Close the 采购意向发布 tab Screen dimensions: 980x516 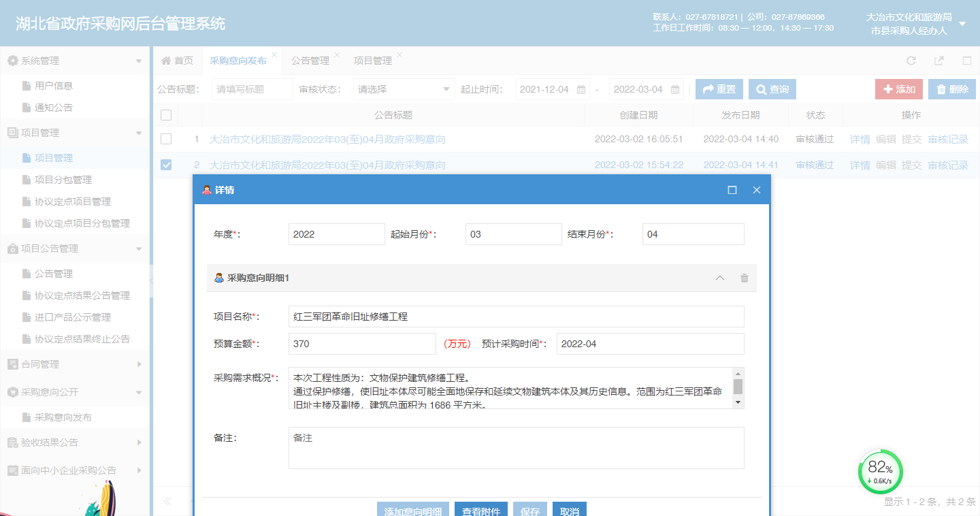pos(274,54)
